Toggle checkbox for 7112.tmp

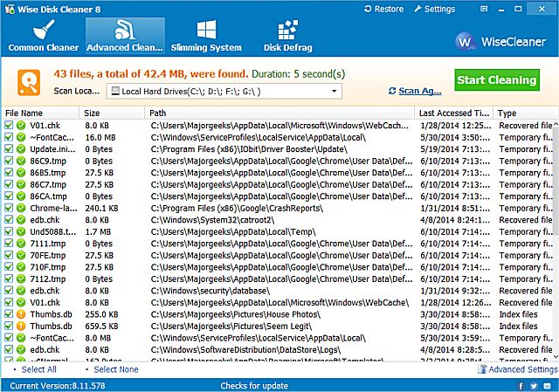point(9,279)
